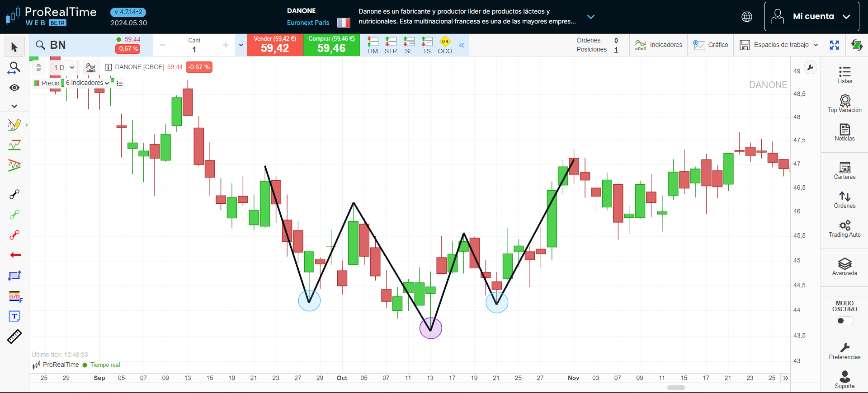Open the Carteras portfolios panel
Viewport: 868px width, 393px height.
844,171
